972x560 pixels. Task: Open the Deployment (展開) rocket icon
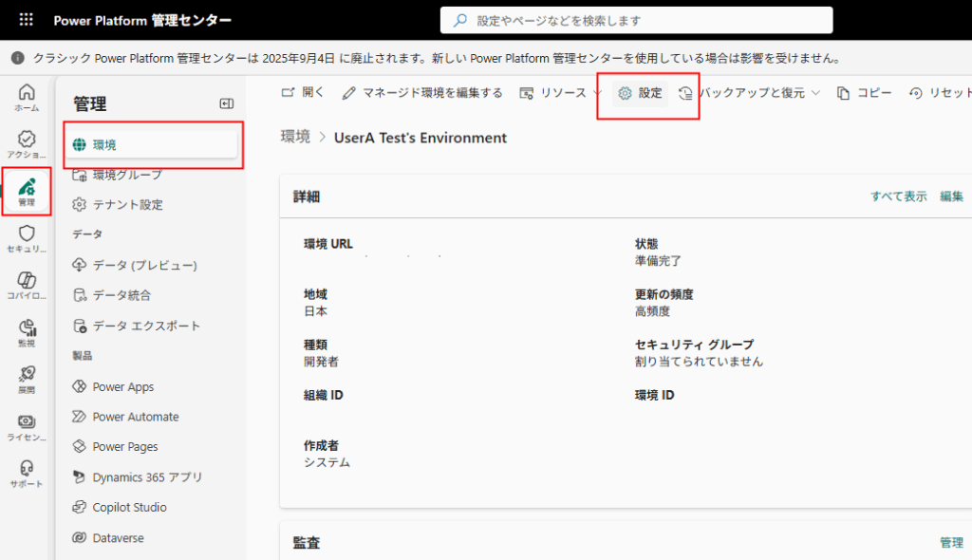click(27, 381)
